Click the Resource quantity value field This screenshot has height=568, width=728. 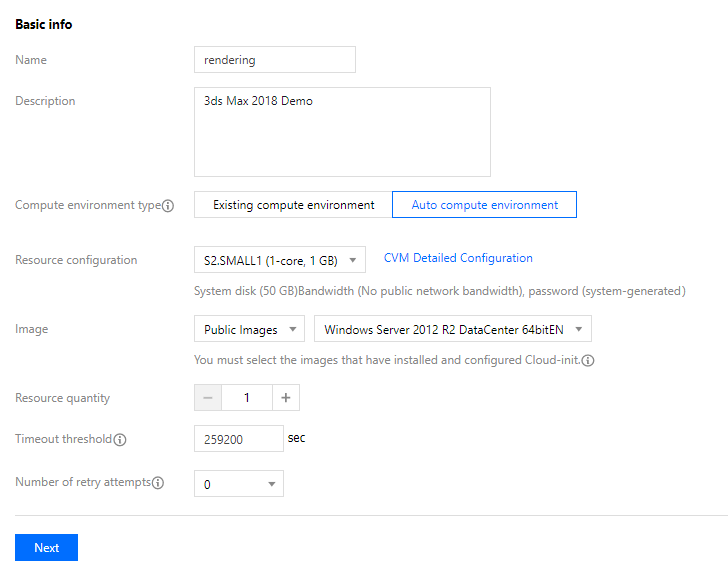(x=247, y=398)
